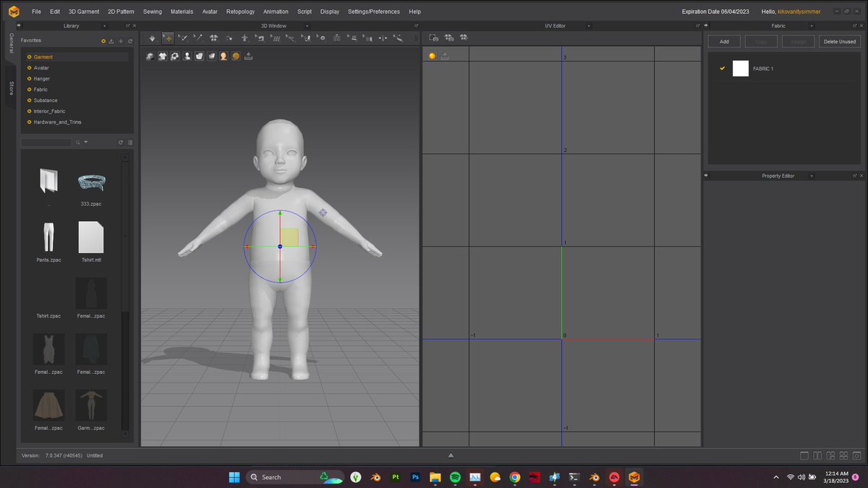Image resolution: width=868 pixels, height=488 pixels.
Task: Open the 3D Garment menu
Action: click(x=84, y=12)
